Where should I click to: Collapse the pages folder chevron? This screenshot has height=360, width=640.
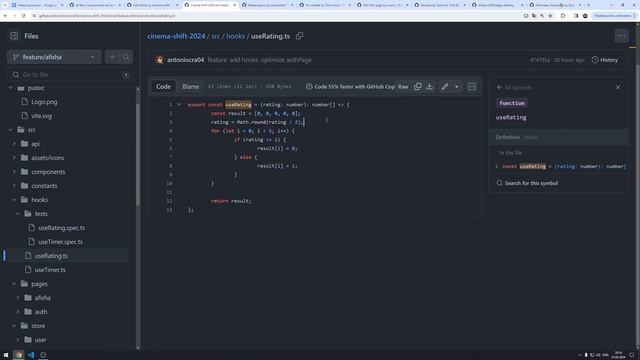click(x=14, y=284)
